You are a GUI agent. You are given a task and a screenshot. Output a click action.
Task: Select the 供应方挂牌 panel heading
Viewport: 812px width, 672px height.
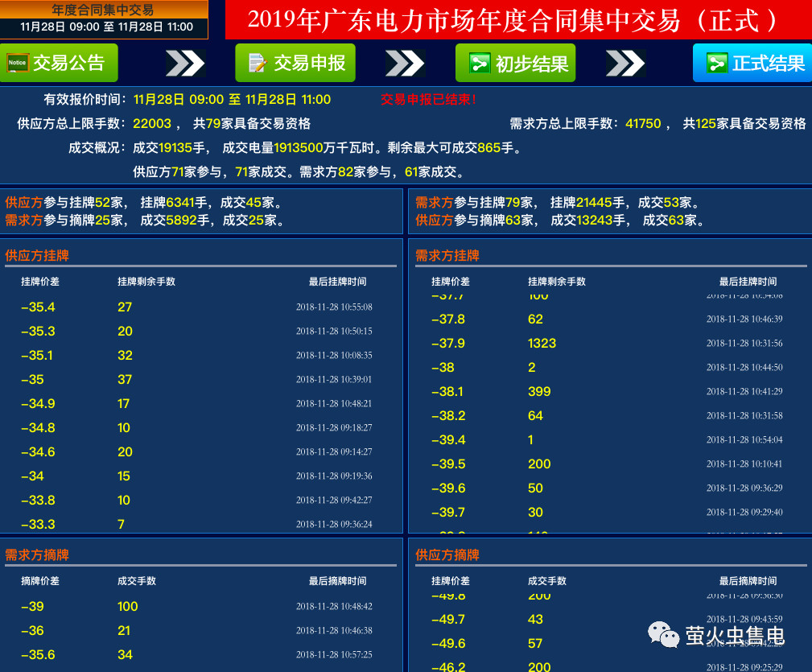37,255
